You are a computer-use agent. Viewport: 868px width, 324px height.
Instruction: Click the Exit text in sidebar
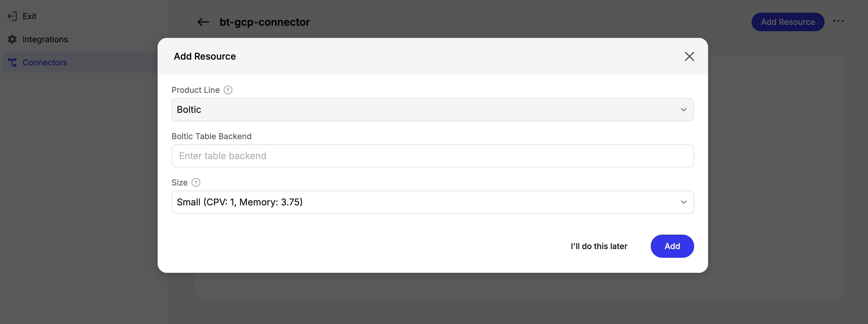pos(29,16)
